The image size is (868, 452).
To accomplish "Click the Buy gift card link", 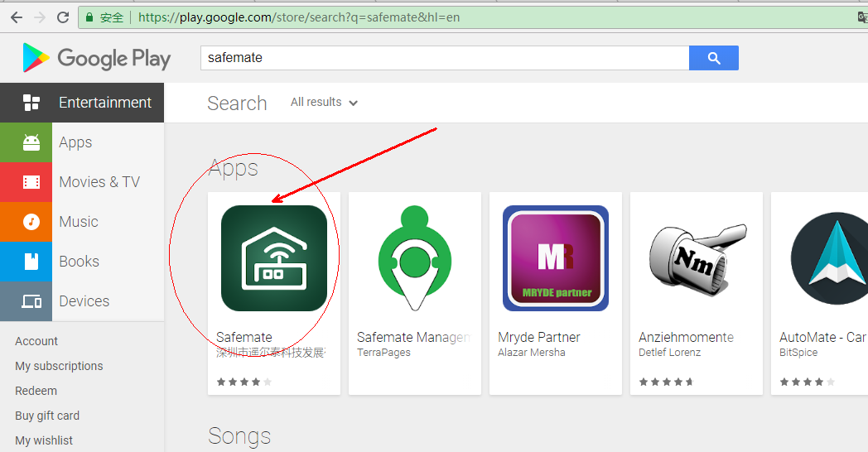I will coord(47,416).
